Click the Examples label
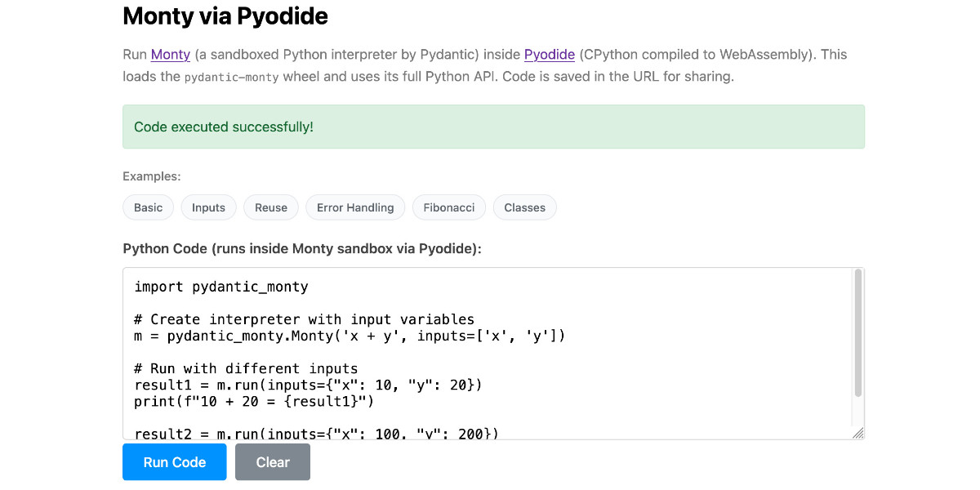This screenshot has width=980, height=490. click(148, 176)
